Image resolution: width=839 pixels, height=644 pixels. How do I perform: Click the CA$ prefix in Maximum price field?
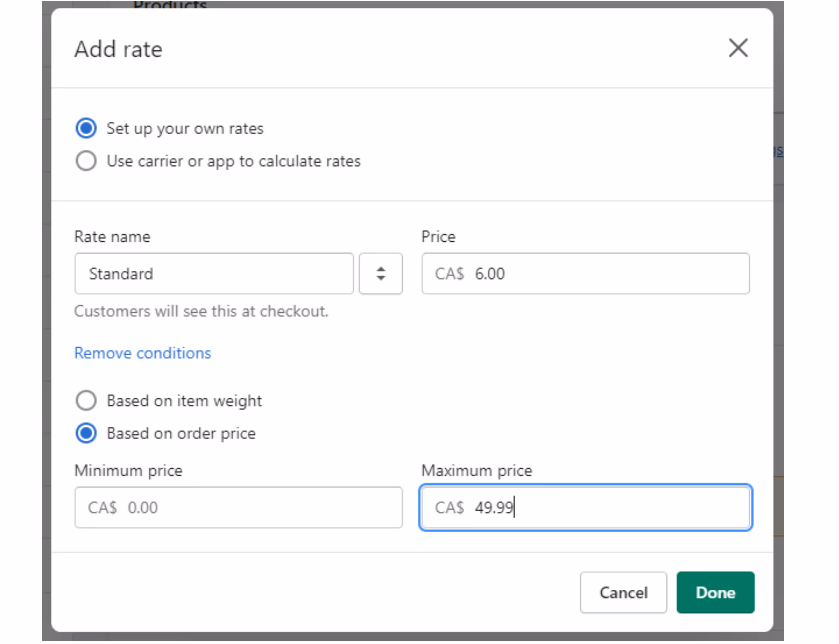tap(449, 507)
